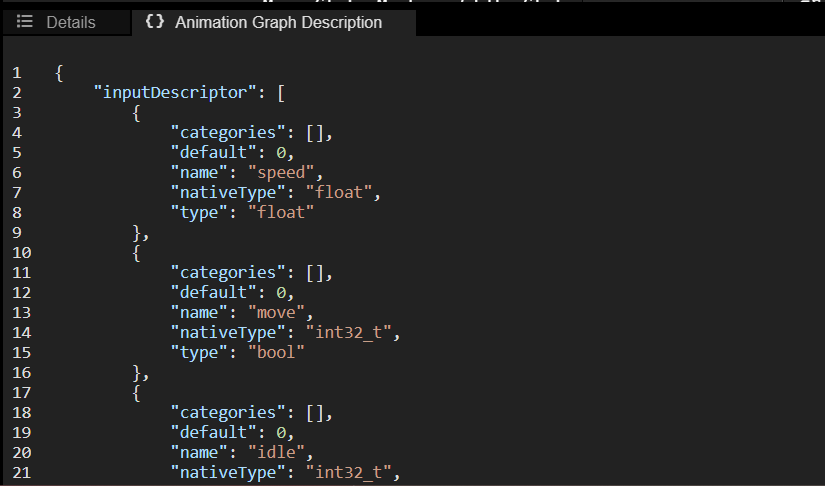
Task: Click the "categories" key on line 18
Action: pyautogui.click(x=228, y=412)
